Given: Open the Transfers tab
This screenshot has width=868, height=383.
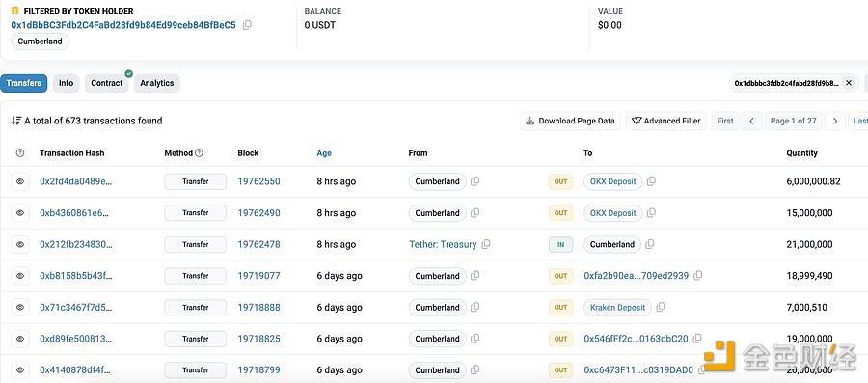Looking at the screenshot, I should pos(24,83).
